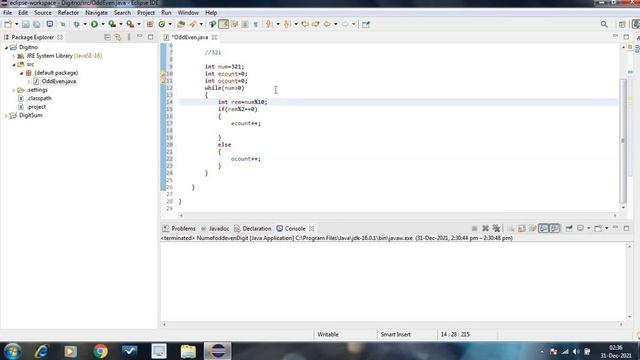The height and width of the screenshot is (360, 640).
Task: Click Remove All Terminated Launches icon
Action: [x=496, y=229]
